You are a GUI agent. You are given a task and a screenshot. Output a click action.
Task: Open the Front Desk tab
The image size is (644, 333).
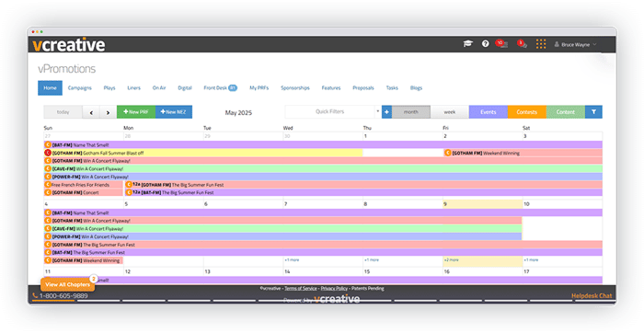click(x=220, y=88)
